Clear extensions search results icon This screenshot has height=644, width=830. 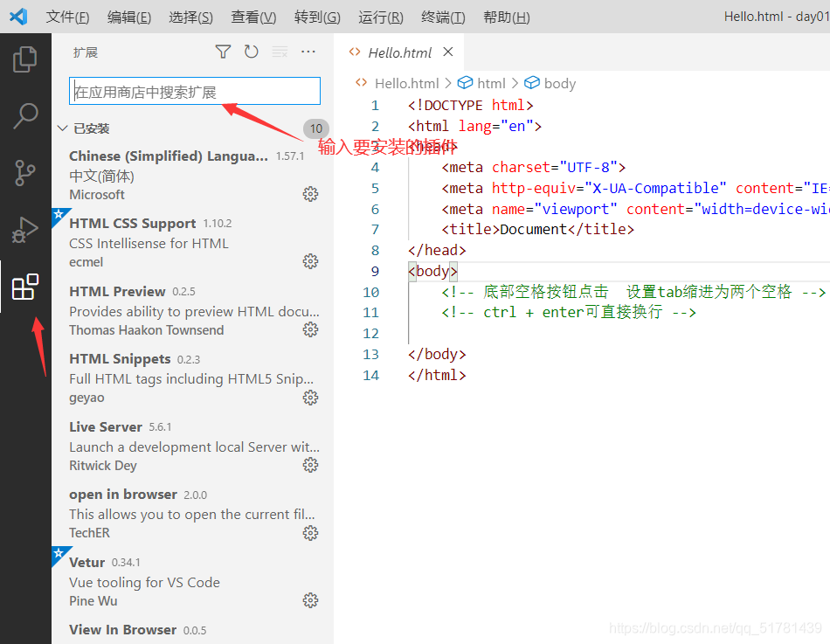280,52
